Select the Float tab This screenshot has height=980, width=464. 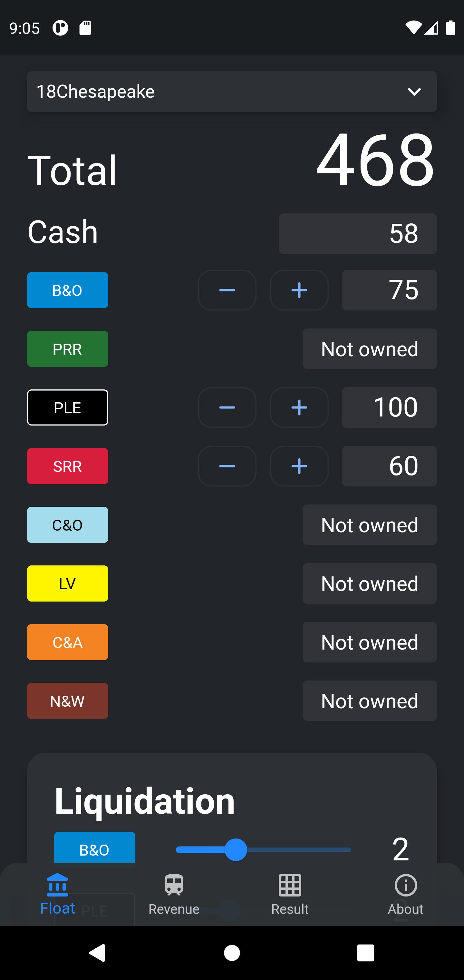[x=57, y=894]
